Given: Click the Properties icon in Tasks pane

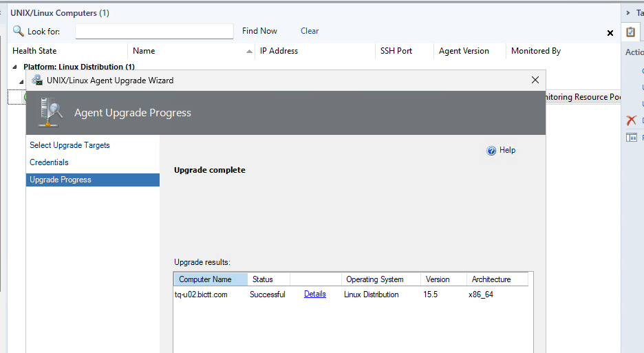Looking at the screenshot, I should pyautogui.click(x=631, y=138).
